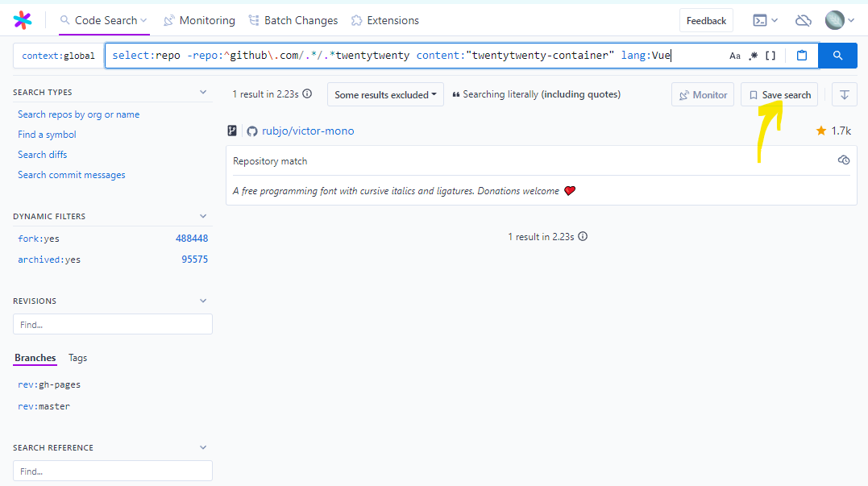Toggle case sensitivity (Aa)

tap(734, 56)
